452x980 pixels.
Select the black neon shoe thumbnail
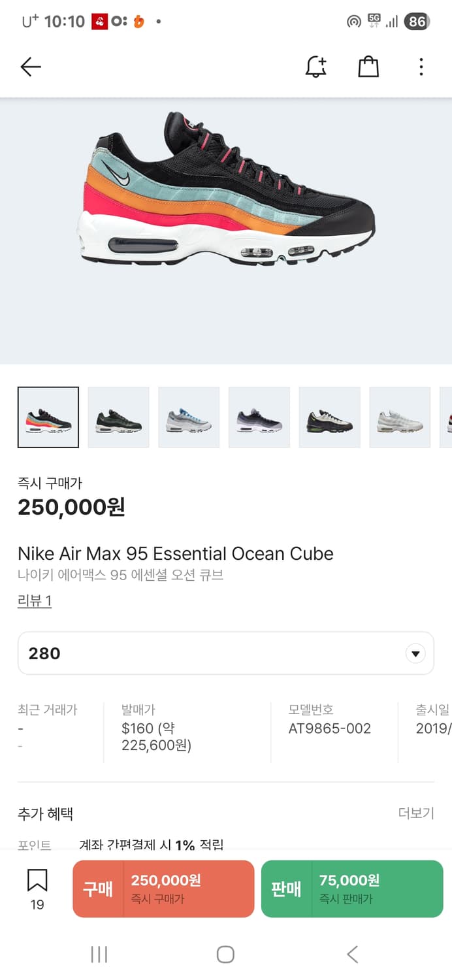329,417
